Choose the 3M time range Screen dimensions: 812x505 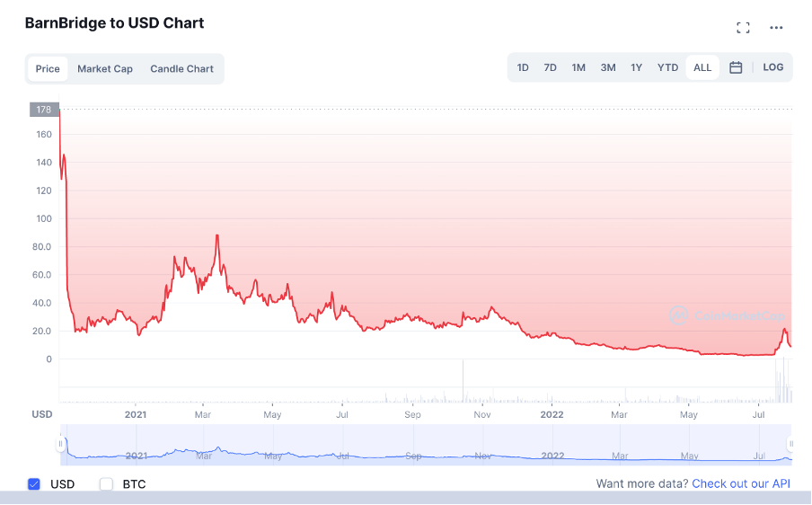[x=608, y=67]
